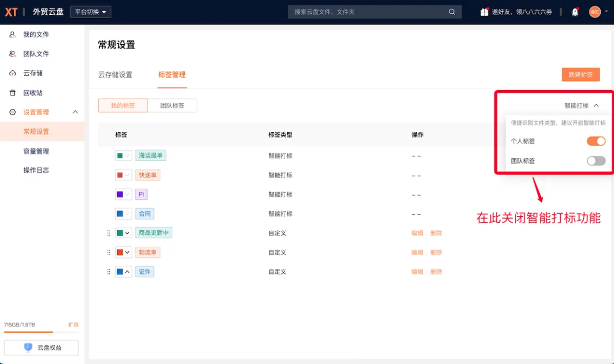Click the My Files sidebar icon
Image resolution: width=614 pixels, height=364 pixels.
pyautogui.click(x=13, y=35)
